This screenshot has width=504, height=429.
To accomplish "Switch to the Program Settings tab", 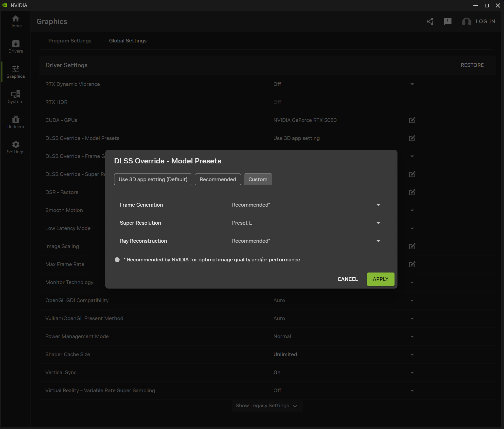I will [70, 41].
